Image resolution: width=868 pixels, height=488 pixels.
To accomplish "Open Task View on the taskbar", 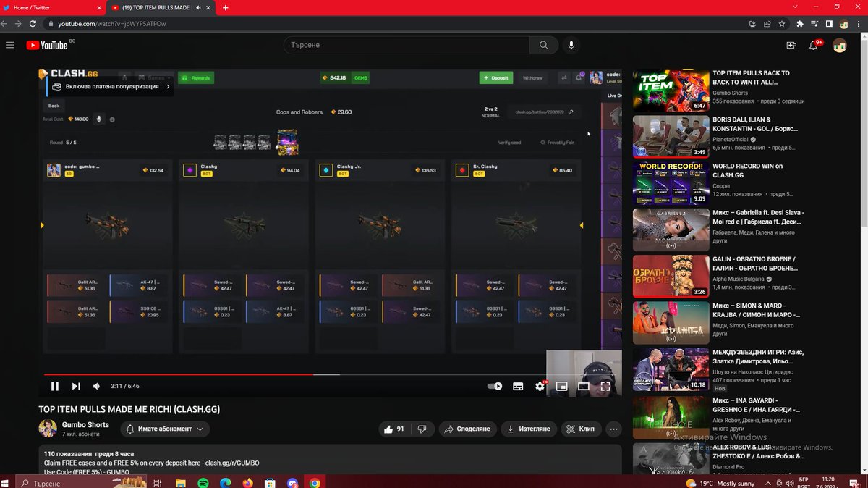I will (x=159, y=482).
